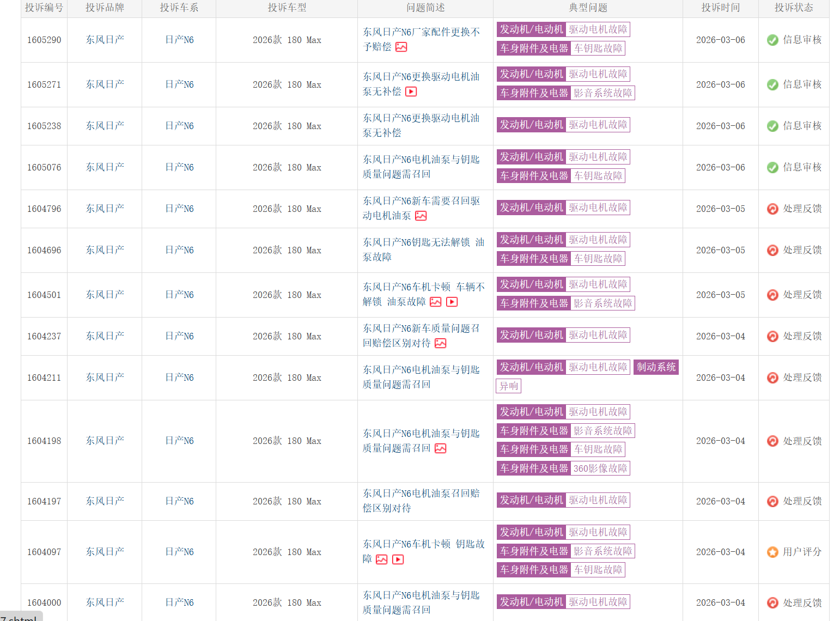Screen dimensions: 840x621
Task: Open image icon on complaint 1604198
Action: click(440, 448)
